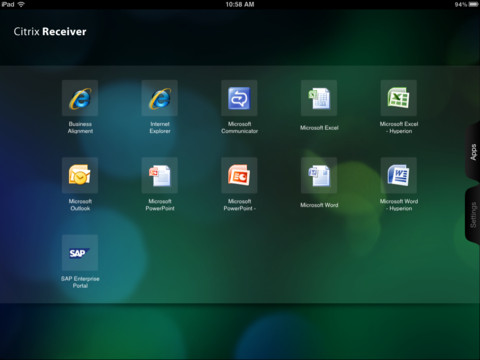The height and width of the screenshot is (360, 480).
Task: Launch the orange Microsoft PowerPoint - icon
Action: (x=239, y=175)
